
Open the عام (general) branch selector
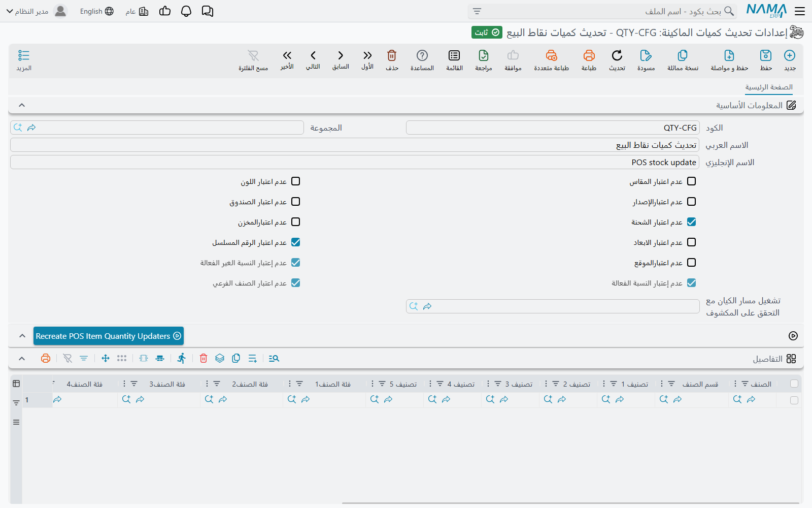pyautogui.click(x=137, y=11)
